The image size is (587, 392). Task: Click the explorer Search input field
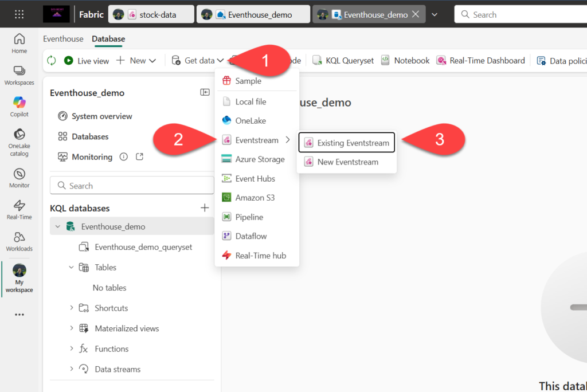click(132, 186)
